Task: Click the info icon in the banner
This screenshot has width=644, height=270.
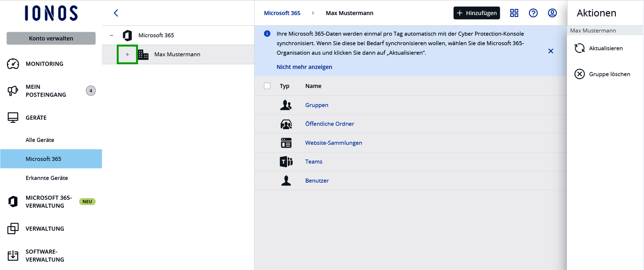Action: click(267, 33)
